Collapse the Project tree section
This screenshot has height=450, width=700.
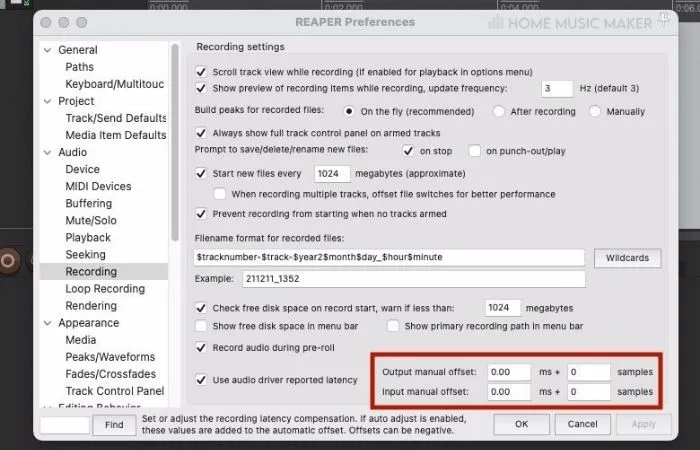click(47, 101)
